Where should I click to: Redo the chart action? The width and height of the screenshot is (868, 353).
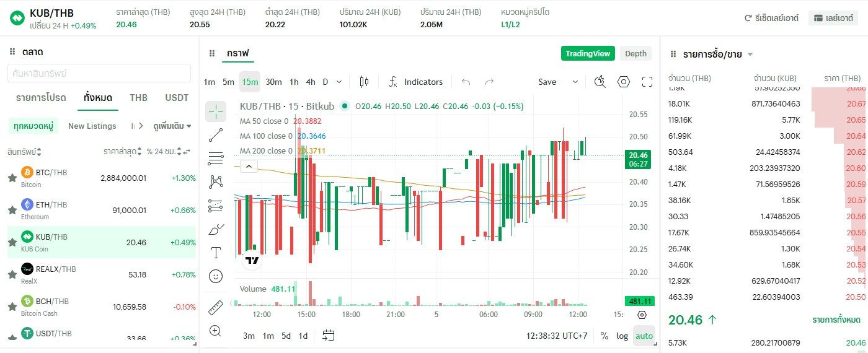489,82
